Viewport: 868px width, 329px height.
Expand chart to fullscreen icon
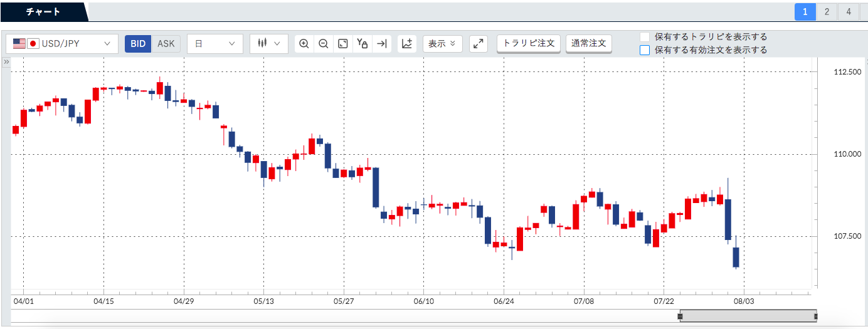pos(479,44)
